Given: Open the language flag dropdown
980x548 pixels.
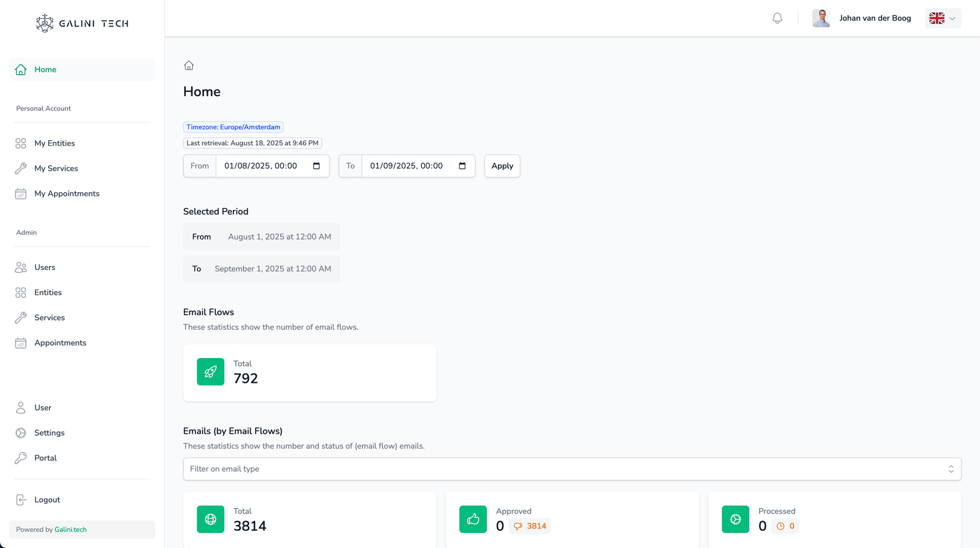Looking at the screenshot, I should point(942,18).
